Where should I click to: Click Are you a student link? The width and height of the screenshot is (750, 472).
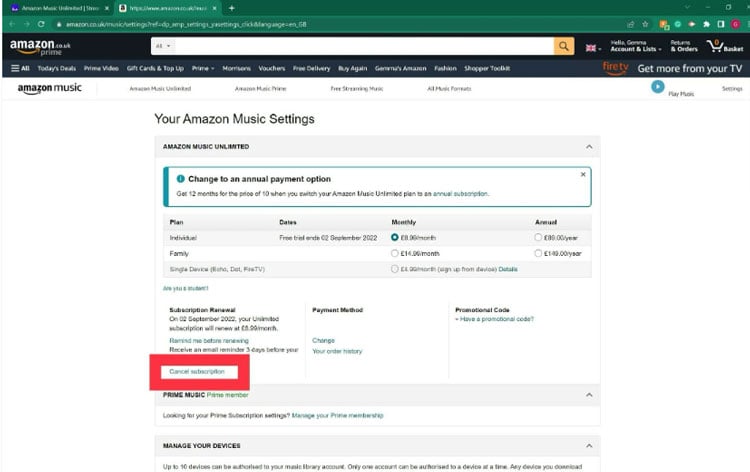pyautogui.click(x=186, y=288)
